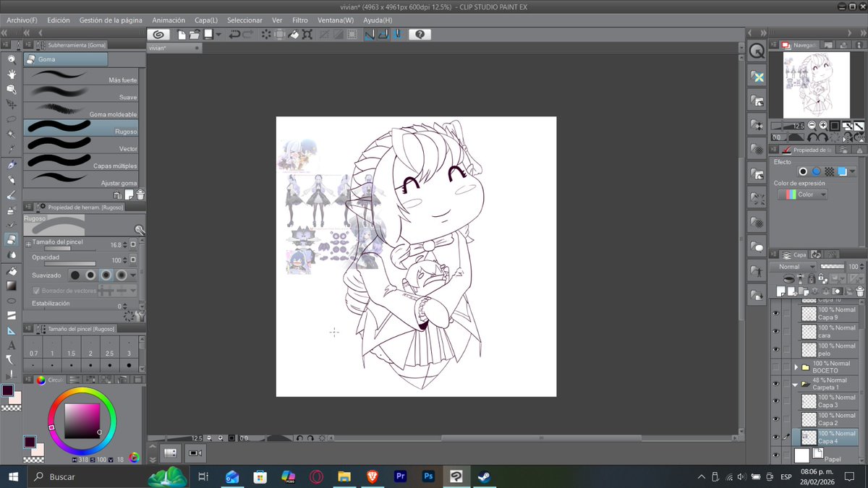Open the Archivo menu
Screen dimensions: 868x488
(22, 20)
